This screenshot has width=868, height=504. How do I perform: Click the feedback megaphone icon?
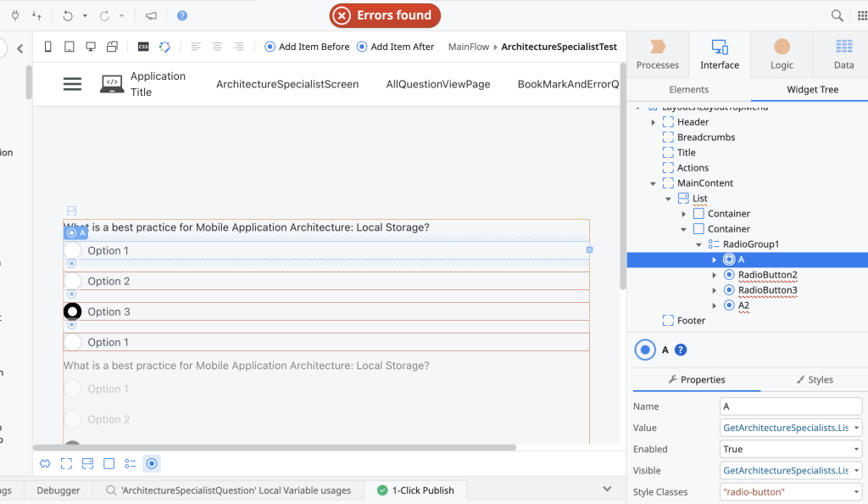[151, 15]
